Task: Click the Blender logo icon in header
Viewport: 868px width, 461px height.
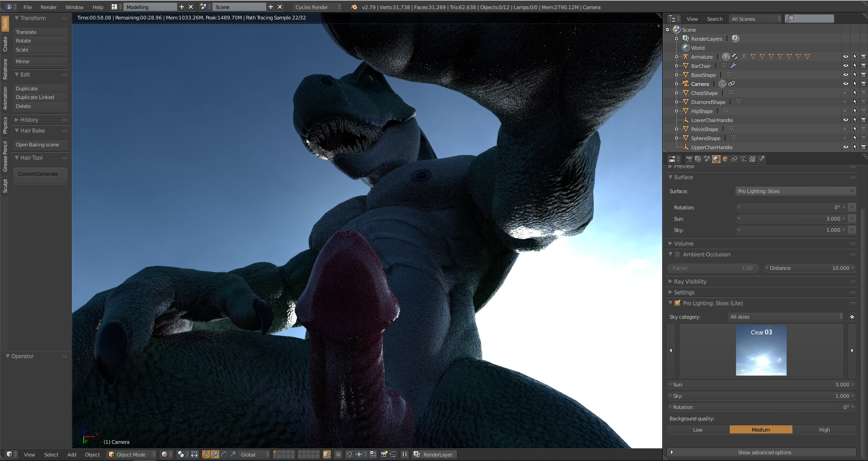Action: pos(354,7)
